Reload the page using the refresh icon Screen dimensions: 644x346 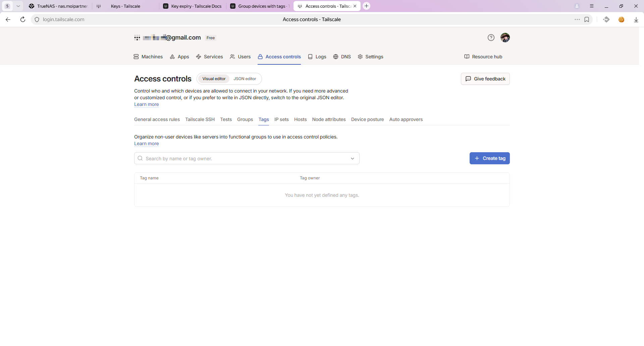pyautogui.click(x=23, y=19)
